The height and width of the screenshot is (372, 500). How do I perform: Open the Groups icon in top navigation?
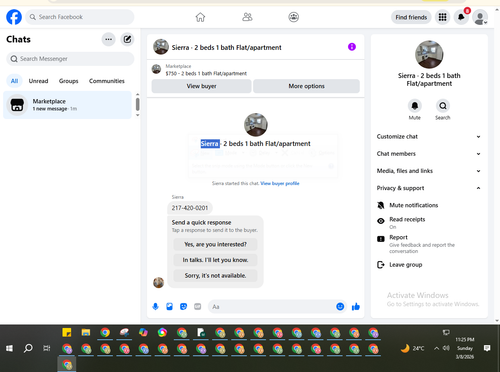[294, 17]
